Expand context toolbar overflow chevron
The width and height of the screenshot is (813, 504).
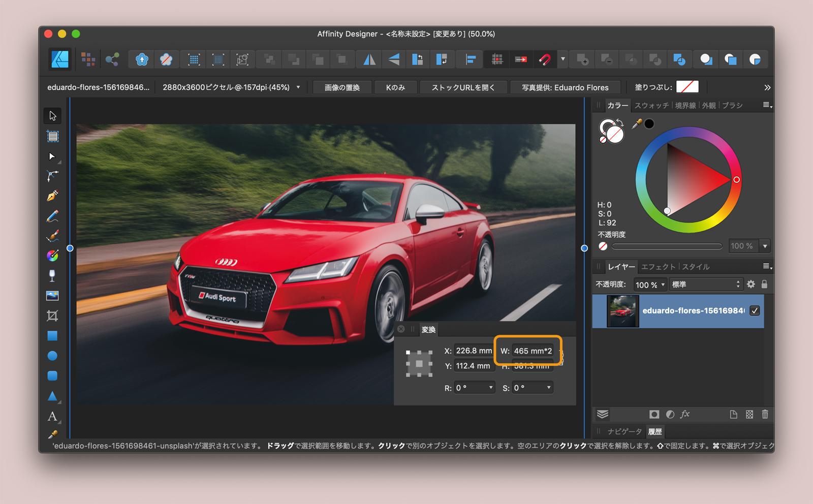click(767, 87)
